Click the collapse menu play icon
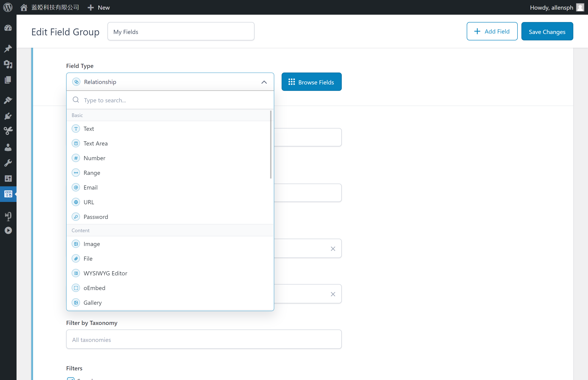Viewport: 588px width, 380px height. click(x=8, y=230)
